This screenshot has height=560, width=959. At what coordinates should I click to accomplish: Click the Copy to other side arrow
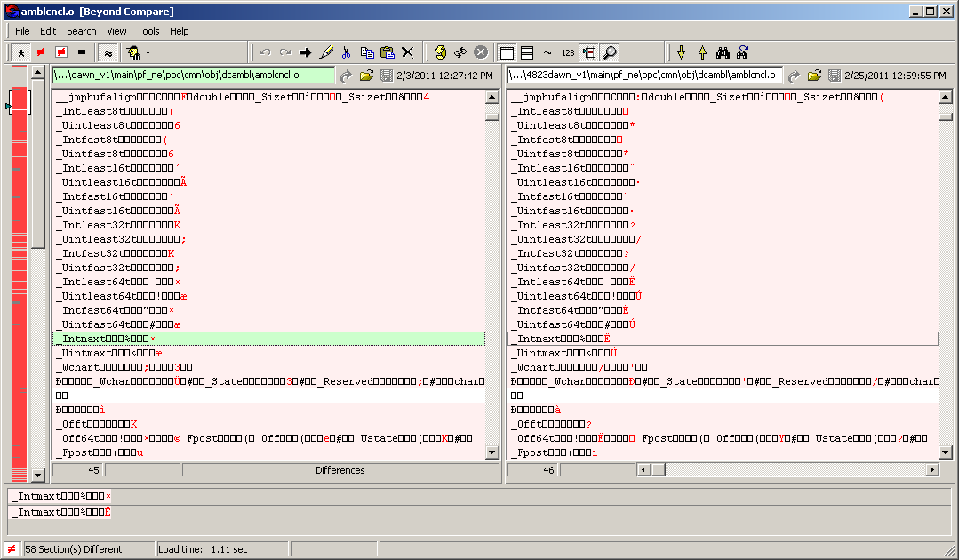[x=305, y=52]
